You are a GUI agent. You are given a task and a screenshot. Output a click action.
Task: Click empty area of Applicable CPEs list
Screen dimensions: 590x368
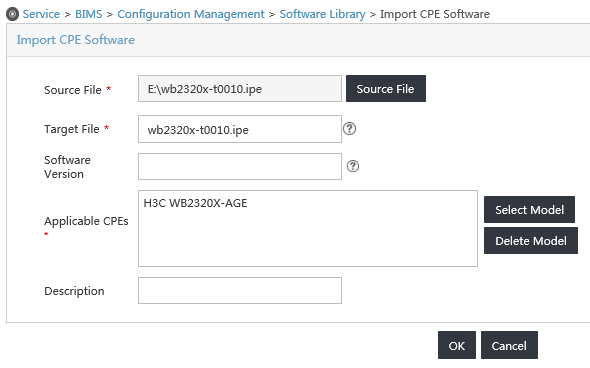[308, 241]
